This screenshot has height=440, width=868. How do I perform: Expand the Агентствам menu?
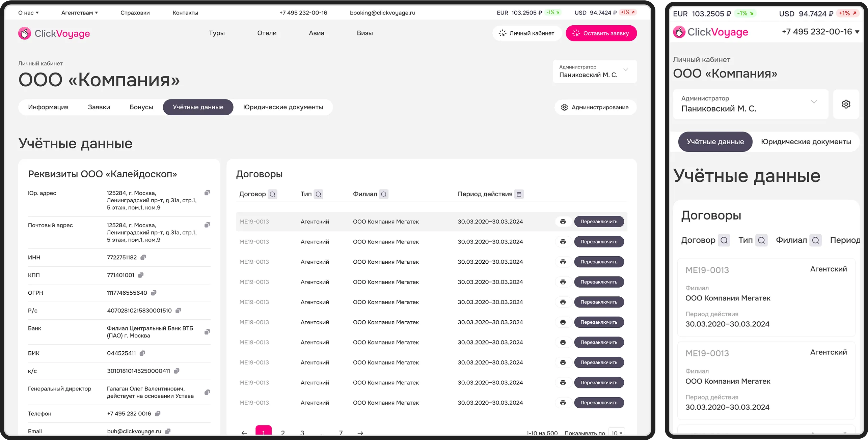79,13
